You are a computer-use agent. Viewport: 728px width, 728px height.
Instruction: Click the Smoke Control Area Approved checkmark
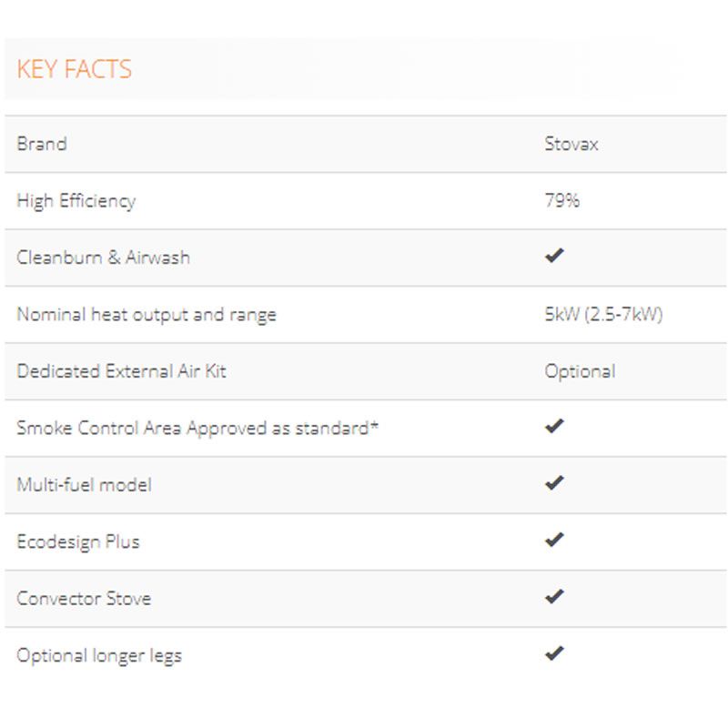[554, 426]
